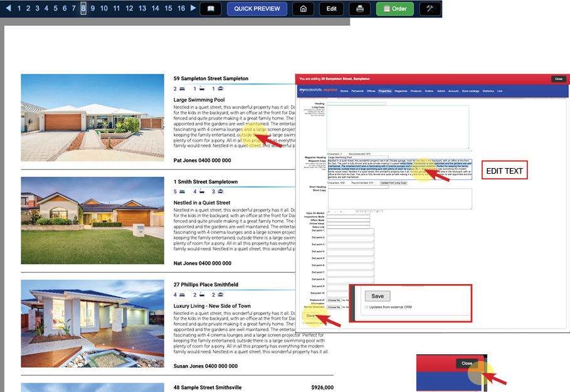The image size is (570, 392).
Task: Go to the previous page with the left arrow
Action: (8, 8)
